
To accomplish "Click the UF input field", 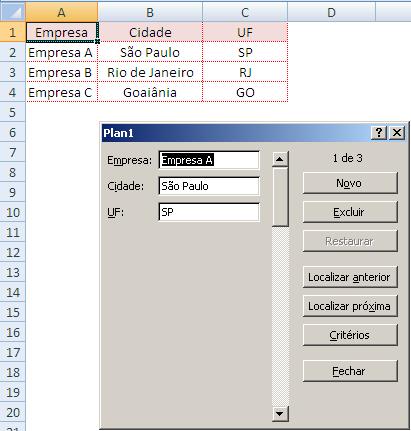I will pyautogui.click(x=209, y=212).
